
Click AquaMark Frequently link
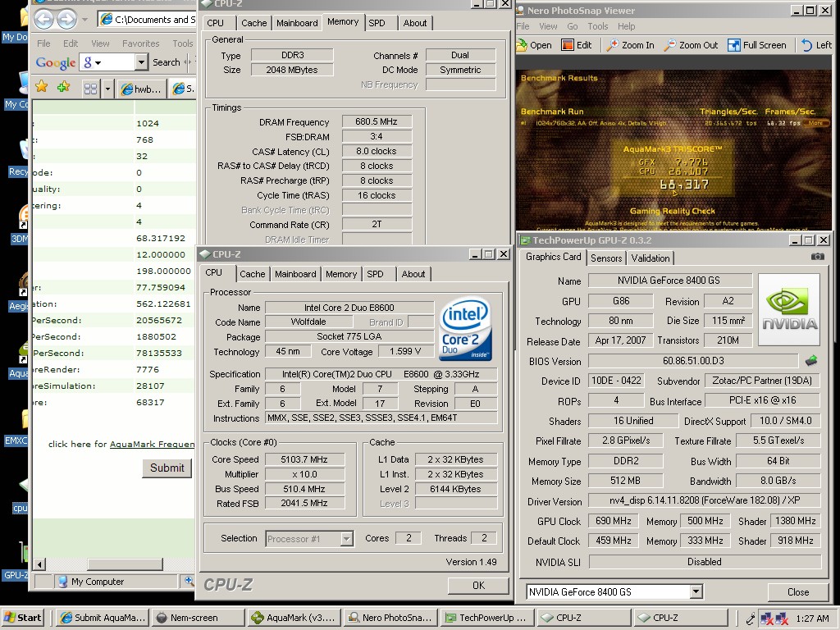(x=152, y=444)
